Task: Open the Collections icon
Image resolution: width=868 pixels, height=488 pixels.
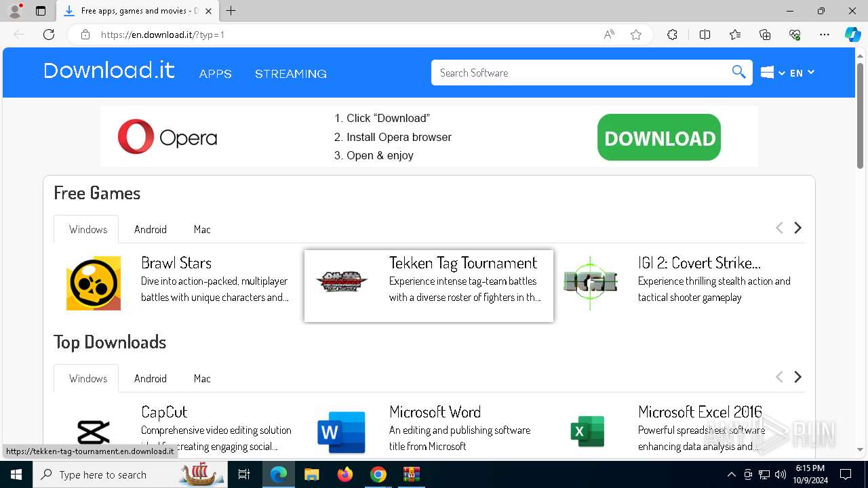Action: 765,35
